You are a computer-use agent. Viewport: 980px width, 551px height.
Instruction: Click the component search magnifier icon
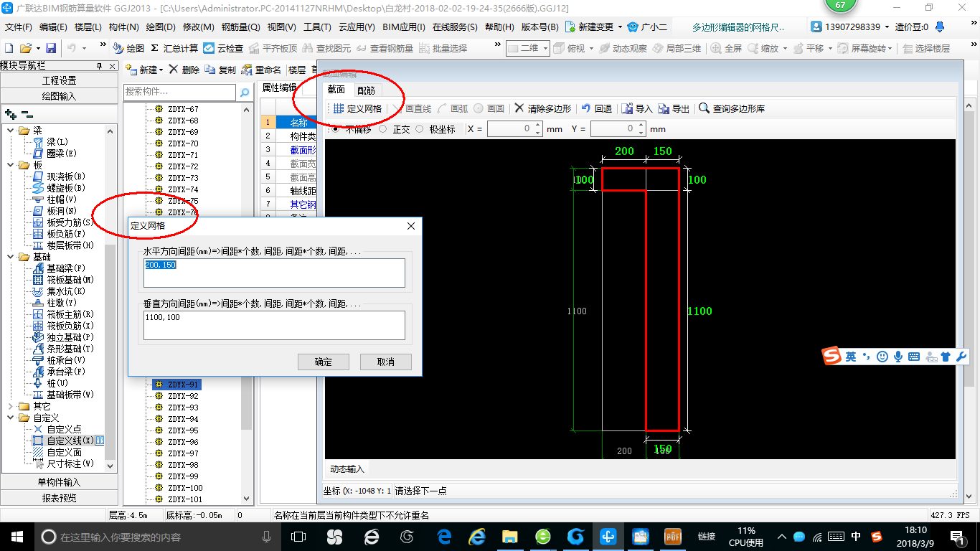245,92
